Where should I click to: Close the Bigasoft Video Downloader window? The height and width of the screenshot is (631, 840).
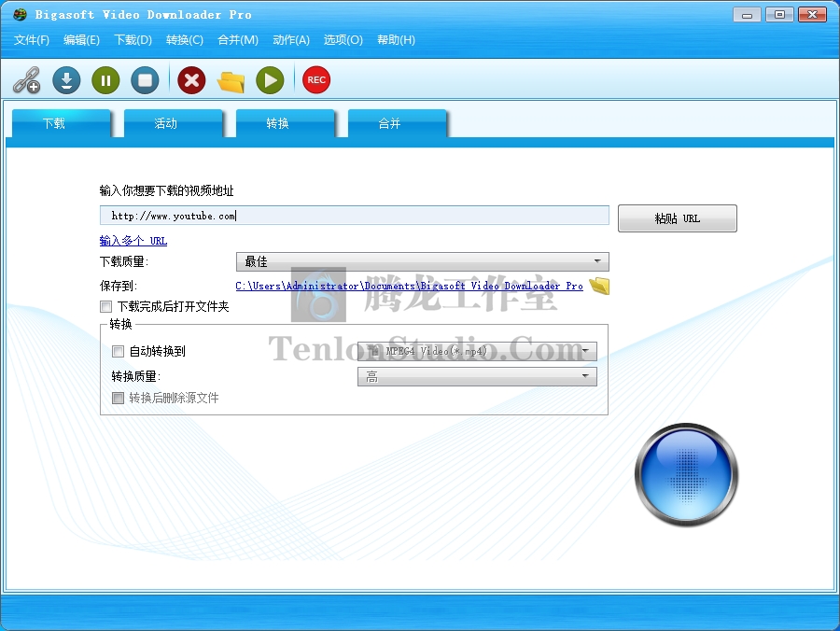point(812,15)
